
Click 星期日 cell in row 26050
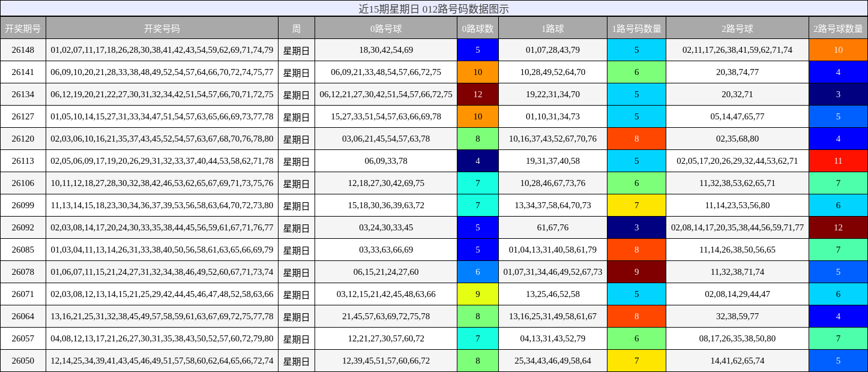click(297, 361)
